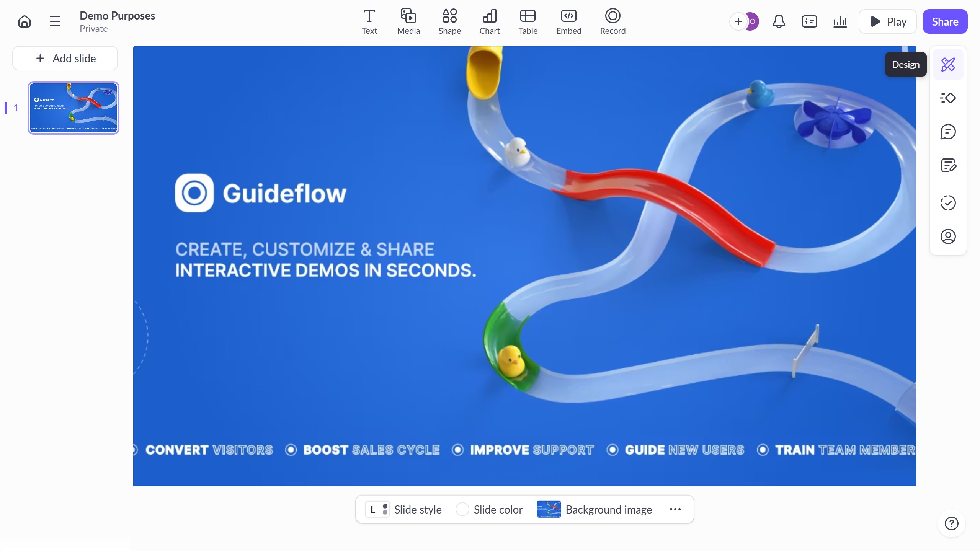Select the Shape tool

(449, 22)
